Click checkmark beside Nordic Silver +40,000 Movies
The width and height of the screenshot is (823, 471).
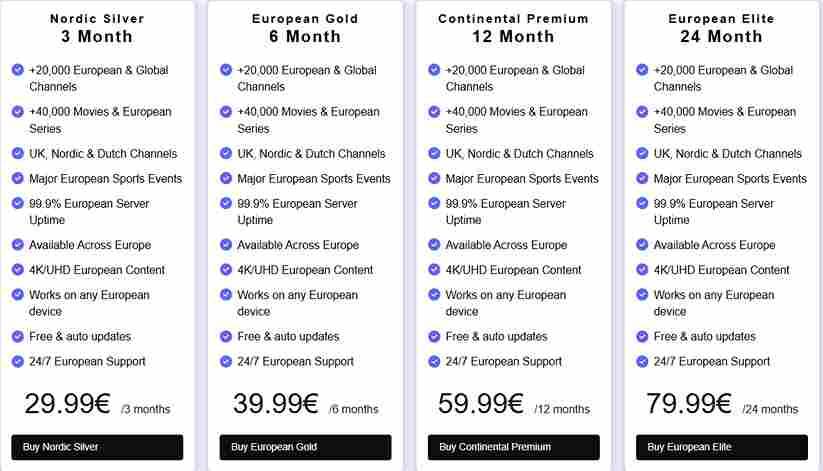point(18,111)
